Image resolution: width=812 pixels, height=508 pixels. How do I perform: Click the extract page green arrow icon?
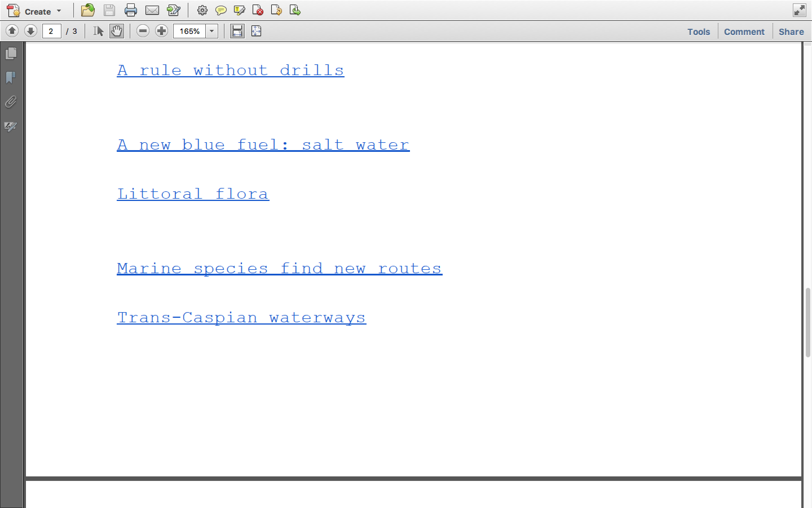(295, 10)
